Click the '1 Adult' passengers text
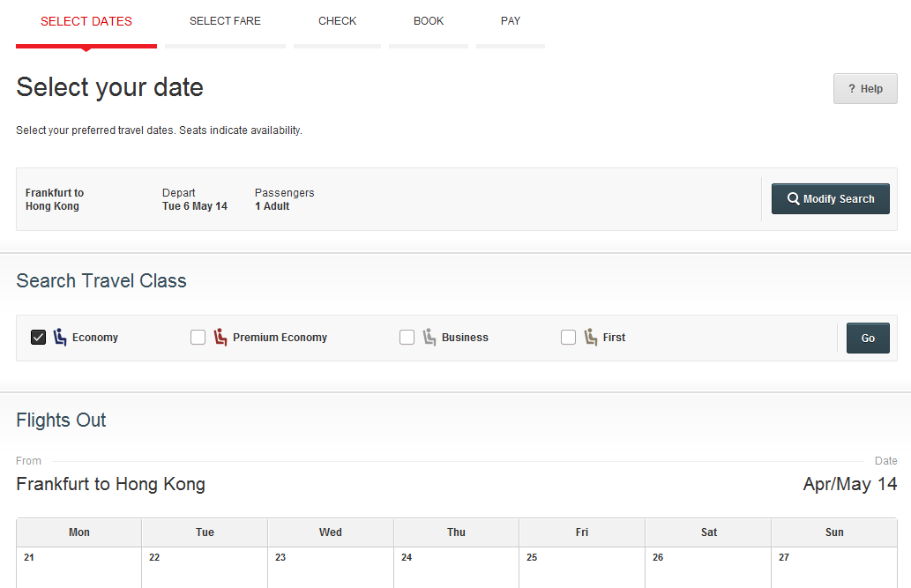Image resolution: width=911 pixels, height=588 pixels. [x=272, y=206]
